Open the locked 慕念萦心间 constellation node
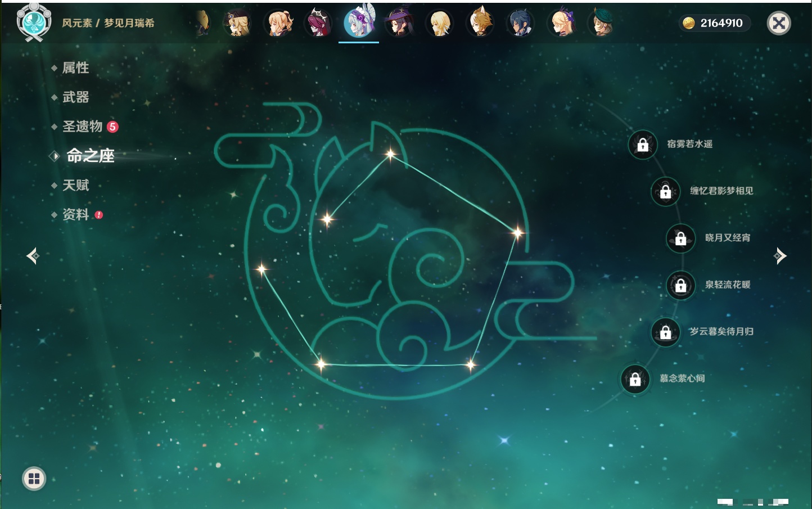The image size is (812, 509). click(635, 379)
